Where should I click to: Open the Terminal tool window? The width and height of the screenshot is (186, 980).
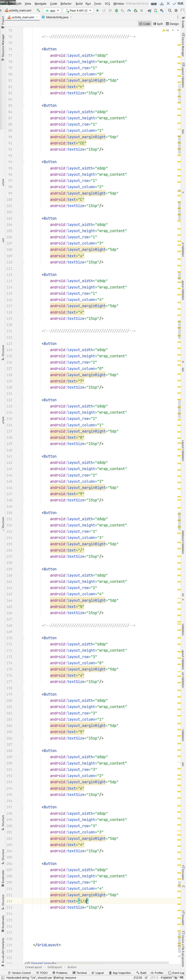[80, 973]
